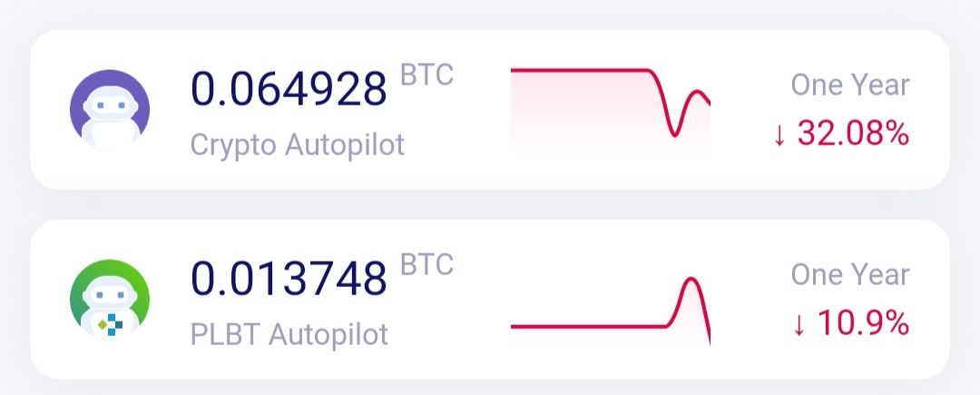The image size is (980, 395).
Task: Tap the down arrow next to 32.08%
Action: click(x=779, y=135)
